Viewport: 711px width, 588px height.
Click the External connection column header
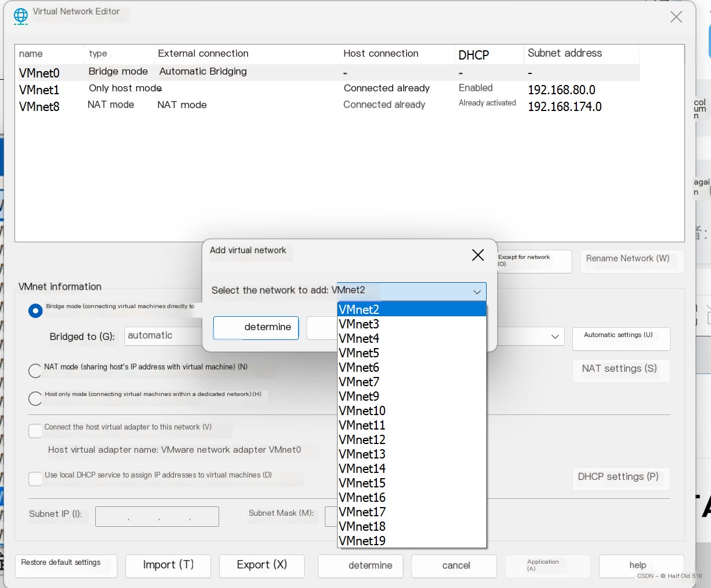click(x=246, y=54)
